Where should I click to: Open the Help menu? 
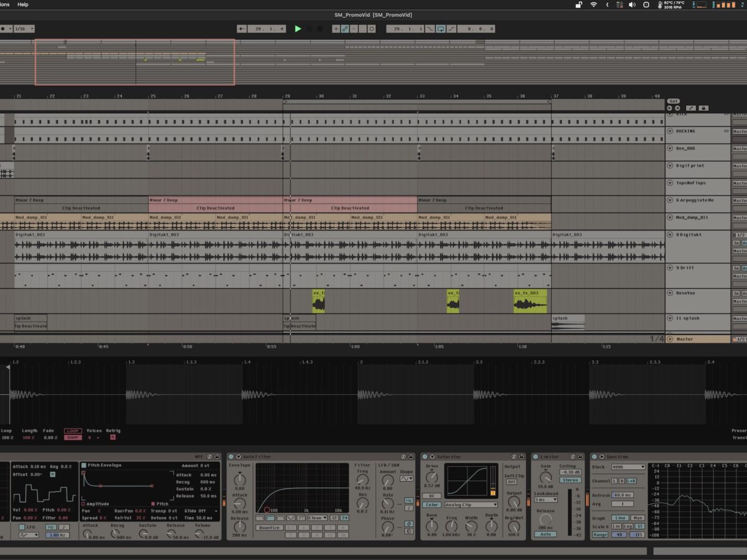tap(22, 4)
